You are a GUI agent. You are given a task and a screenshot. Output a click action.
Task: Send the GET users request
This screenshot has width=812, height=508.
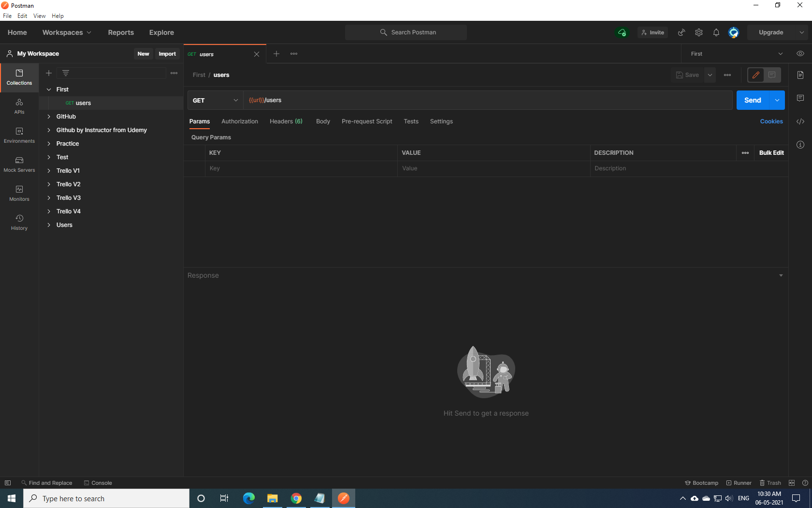coord(753,100)
